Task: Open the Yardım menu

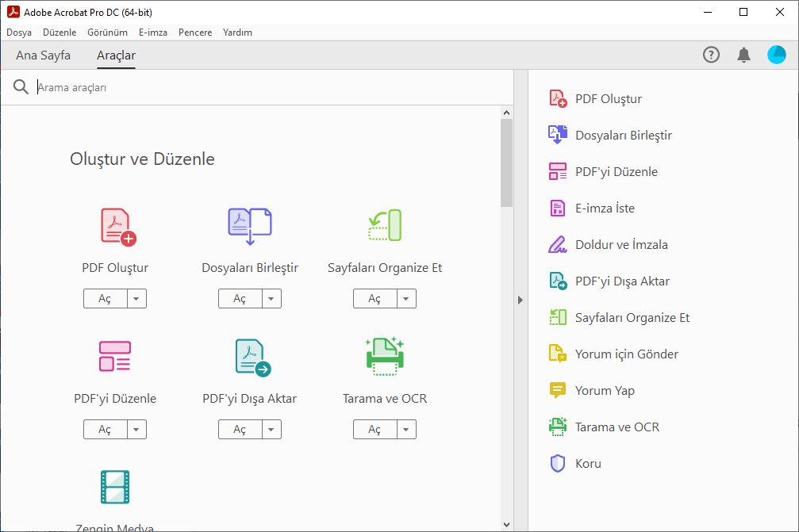Action: [x=237, y=32]
